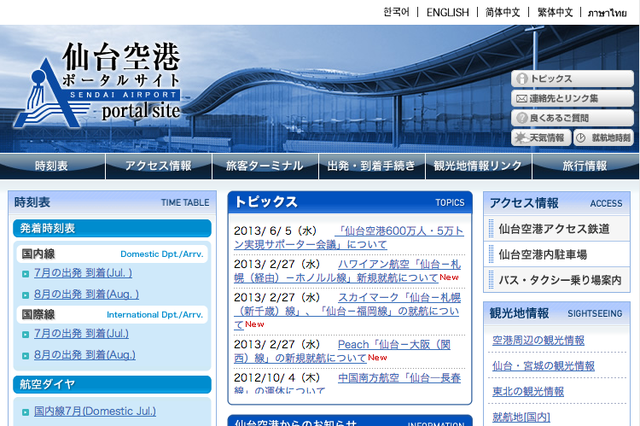Open 就航地[国内] sightseeing link

[x=521, y=417]
